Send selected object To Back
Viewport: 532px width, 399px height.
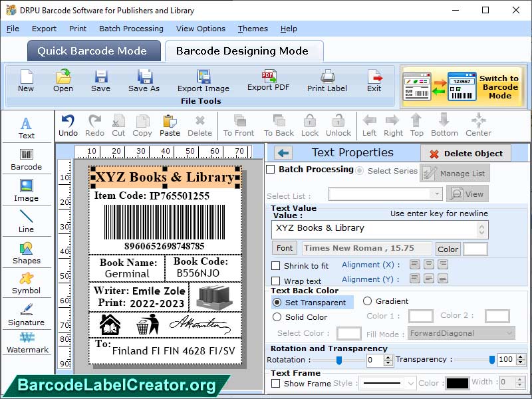coord(279,126)
